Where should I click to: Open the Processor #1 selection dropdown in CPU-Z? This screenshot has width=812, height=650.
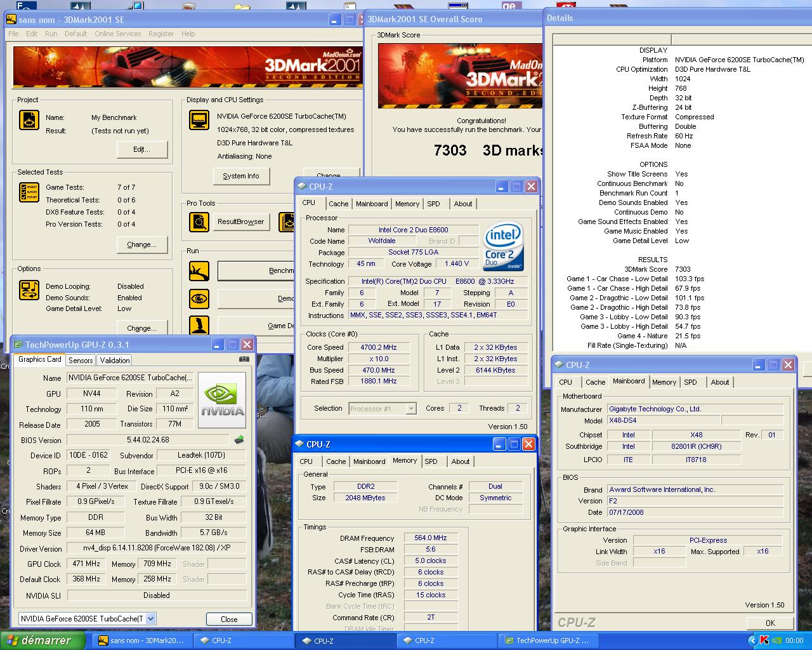coord(411,409)
